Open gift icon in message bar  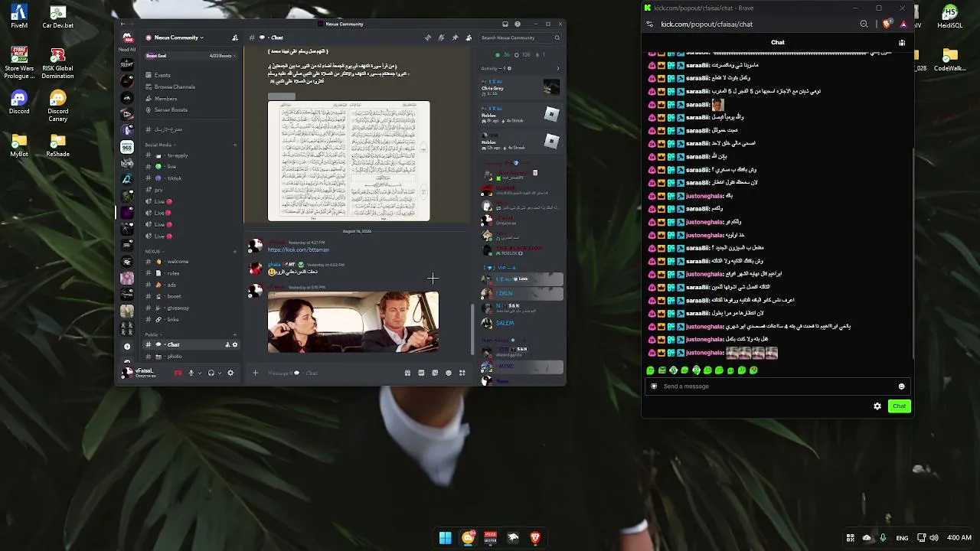coord(407,373)
